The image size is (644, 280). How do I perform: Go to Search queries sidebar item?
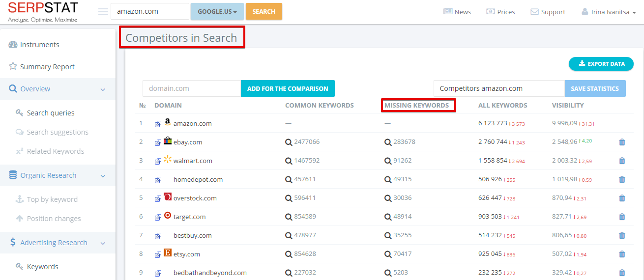point(45,113)
